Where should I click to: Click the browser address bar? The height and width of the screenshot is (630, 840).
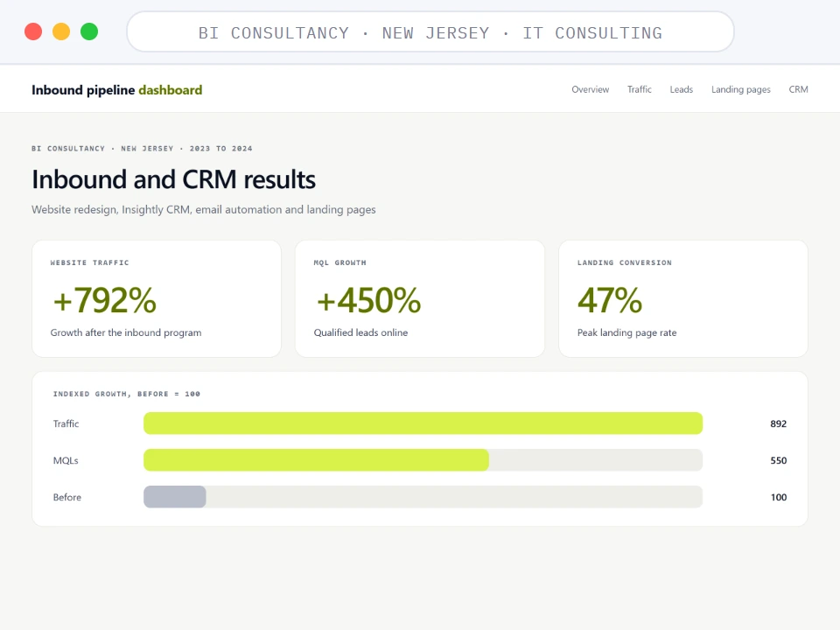pos(430,32)
